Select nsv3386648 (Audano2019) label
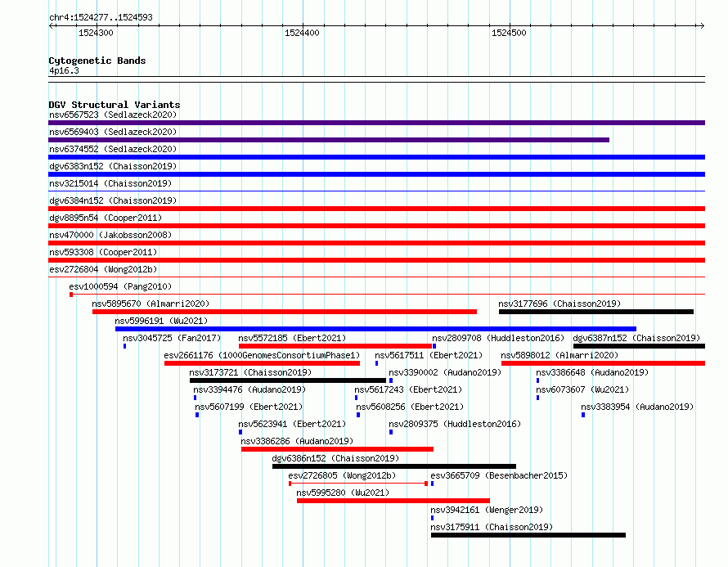 pyautogui.click(x=592, y=372)
